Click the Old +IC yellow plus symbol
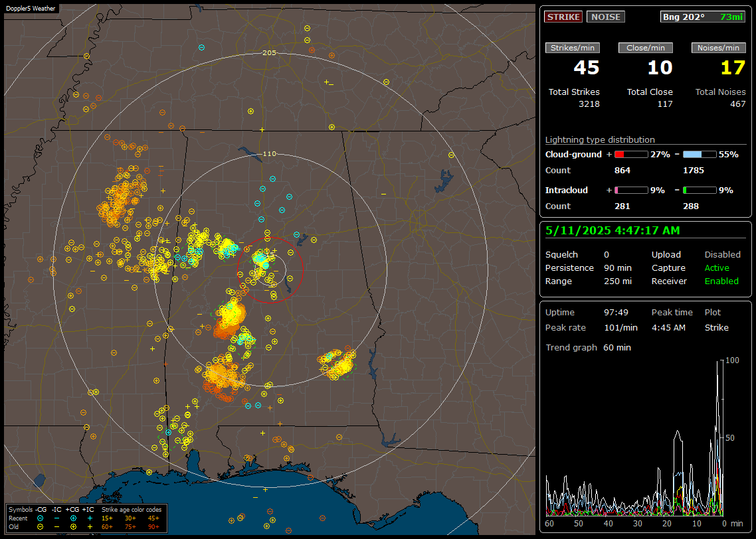This screenshot has width=756, height=539. (x=90, y=527)
